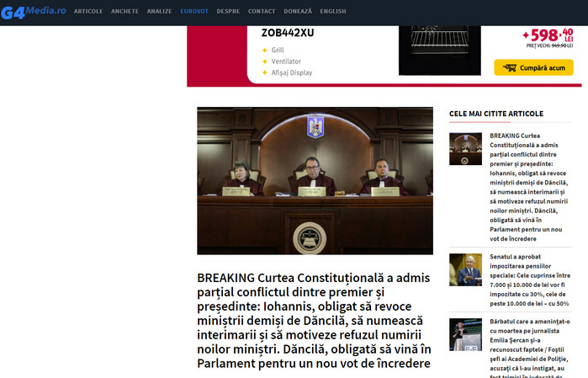Click the Grill feature text
The image size is (588, 378).
click(x=278, y=50)
